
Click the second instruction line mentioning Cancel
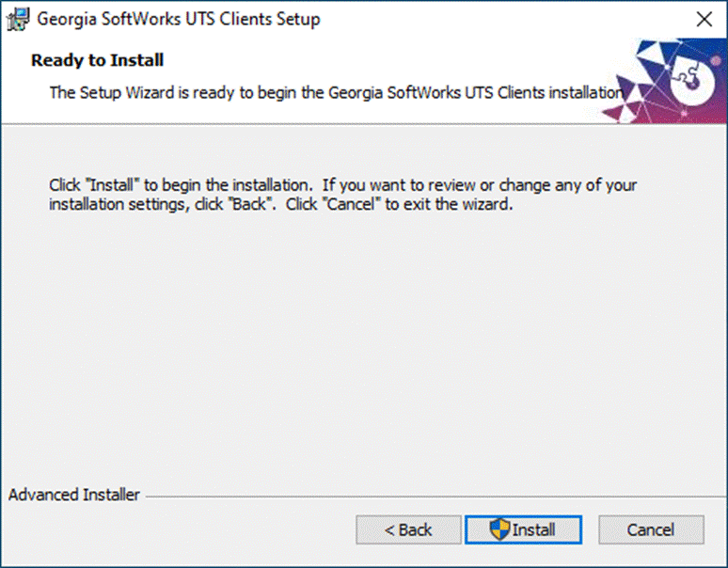pos(281,204)
